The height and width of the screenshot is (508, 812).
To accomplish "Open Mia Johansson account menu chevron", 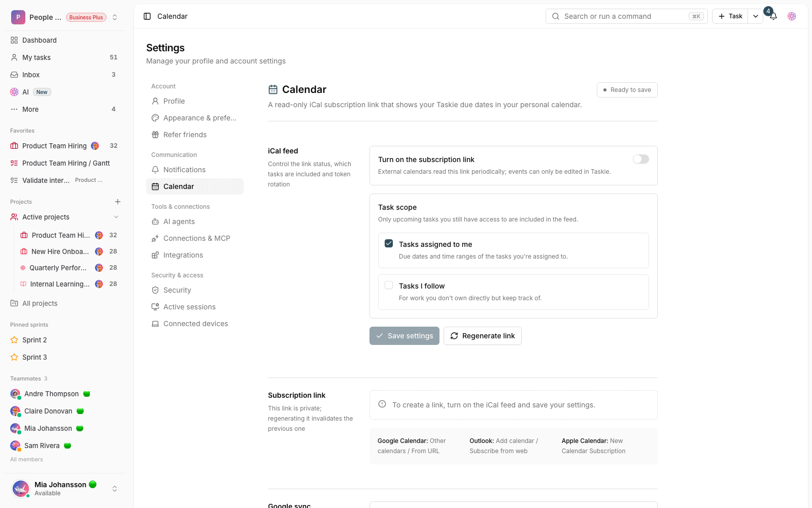I will 115,489.
